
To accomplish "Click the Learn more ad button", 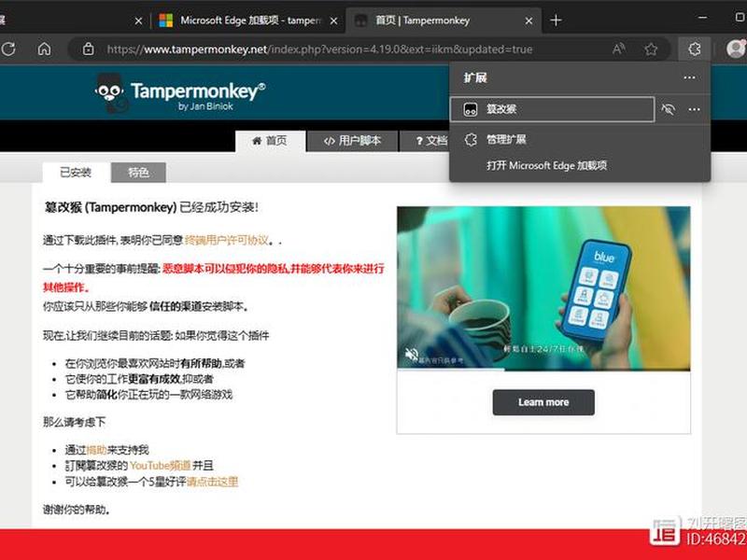I will (x=543, y=402).
